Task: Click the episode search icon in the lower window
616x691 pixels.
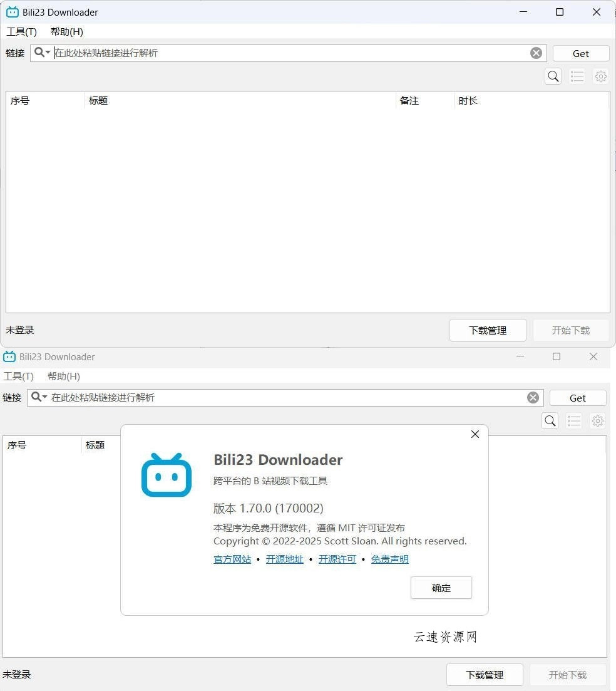Action: pyautogui.click(x=550, y=420)
